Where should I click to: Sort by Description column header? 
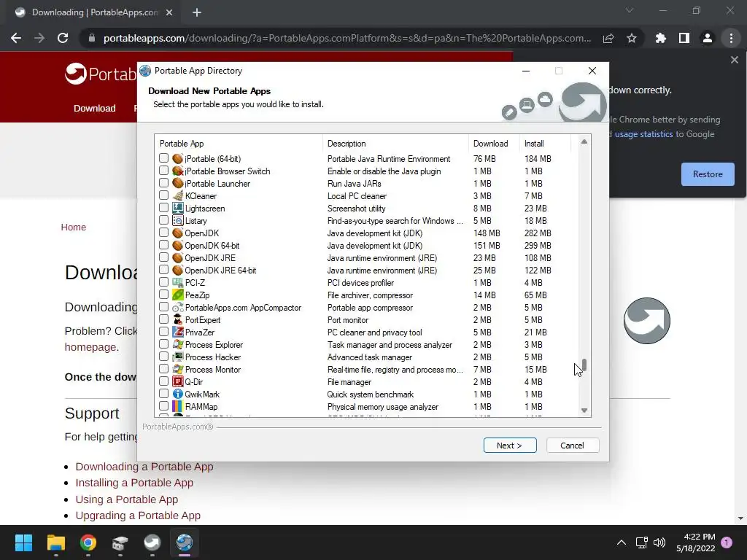[395, 144]
